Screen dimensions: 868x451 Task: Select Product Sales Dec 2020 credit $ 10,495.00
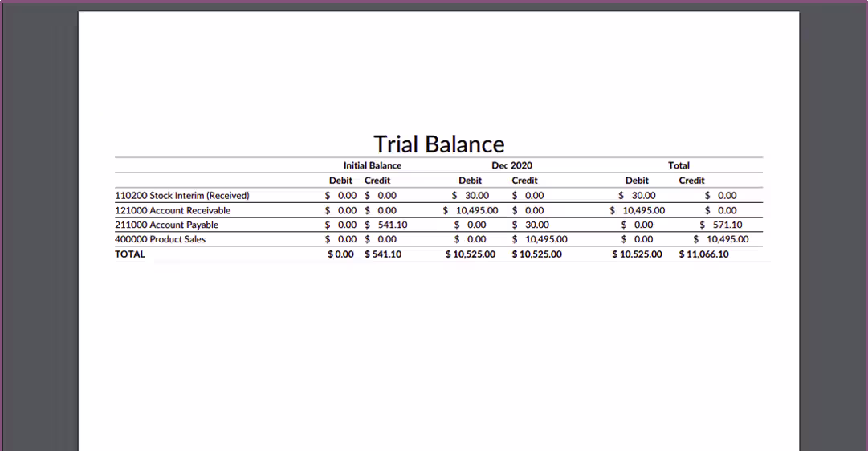click(x=540, y=239)
